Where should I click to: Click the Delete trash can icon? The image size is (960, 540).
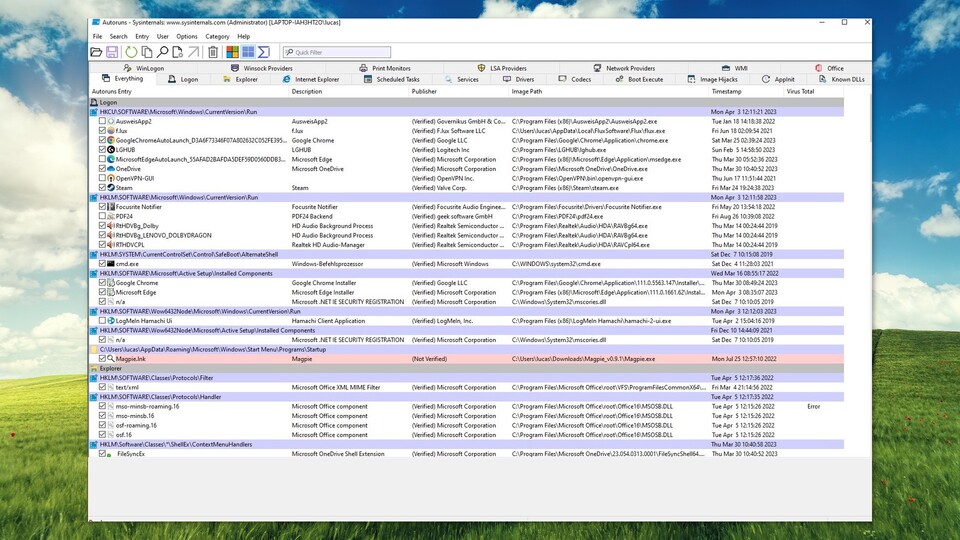point(213,52)
